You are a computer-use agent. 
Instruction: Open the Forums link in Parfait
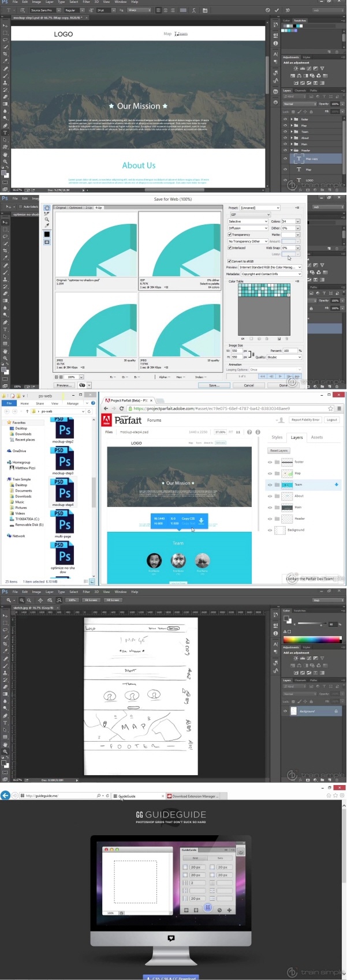click(x=154, y=420)
